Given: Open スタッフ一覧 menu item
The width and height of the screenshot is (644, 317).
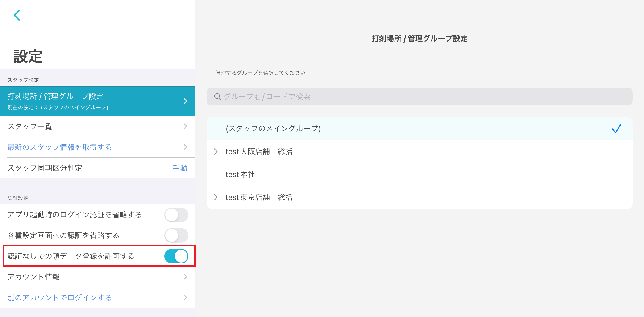Looking at the screenshot, I should click(98, 126).
